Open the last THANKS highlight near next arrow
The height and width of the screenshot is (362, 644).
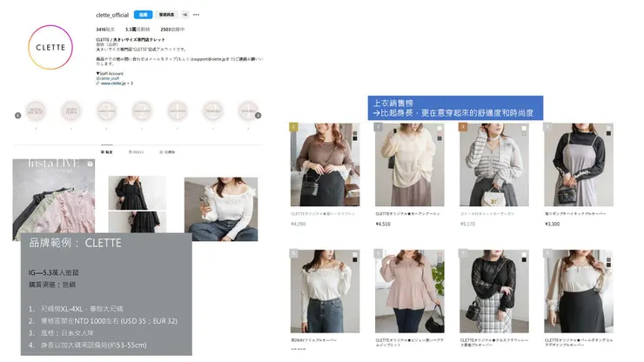point(248,111)
